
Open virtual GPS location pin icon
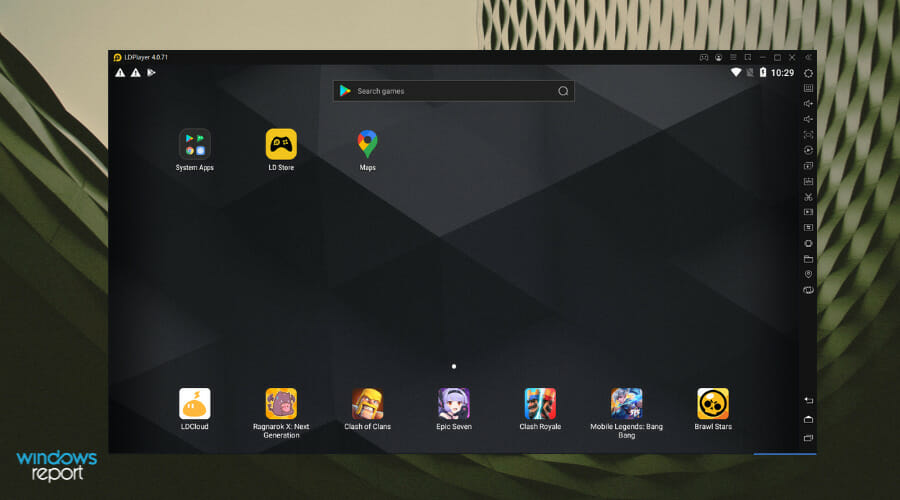tap(808, 274)
